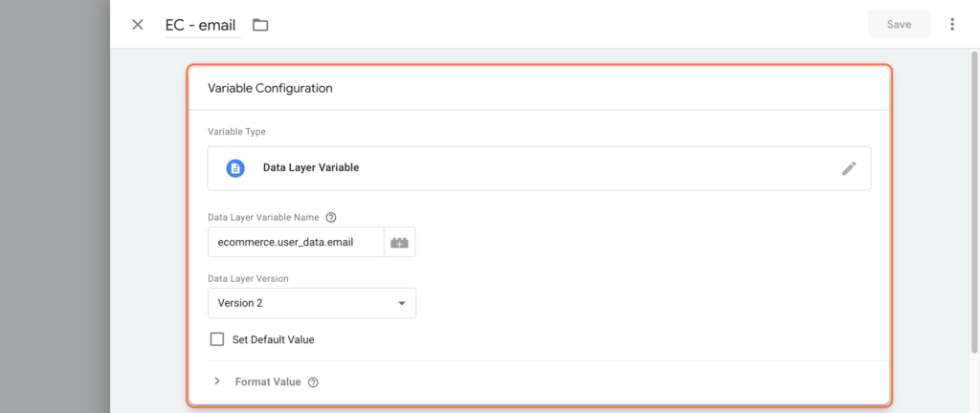The image size is (980, 413).
Task: Edit the EC - email title field
Action: (x=203, y=25)
